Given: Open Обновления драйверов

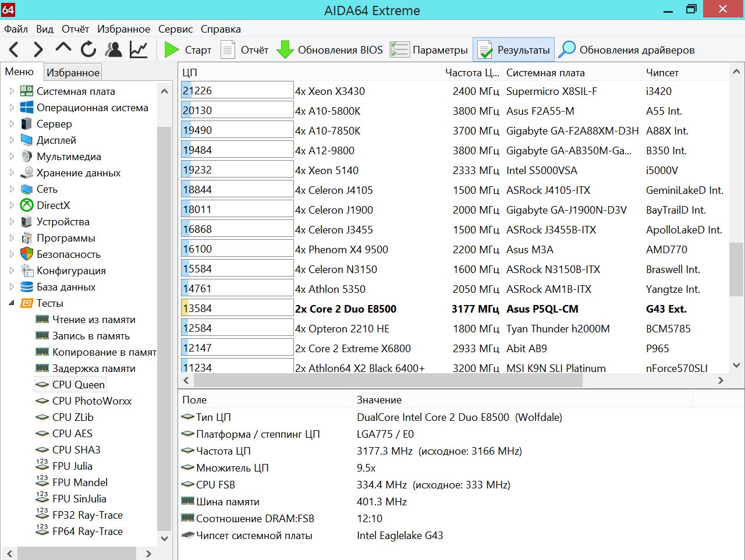Looking at the screenshot, I should [626, 50].
